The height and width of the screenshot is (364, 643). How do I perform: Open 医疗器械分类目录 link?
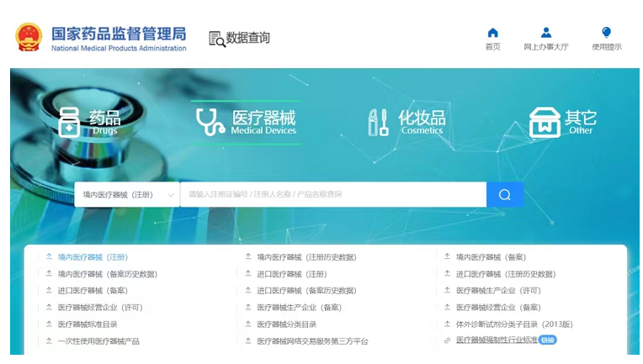[286, 324]
